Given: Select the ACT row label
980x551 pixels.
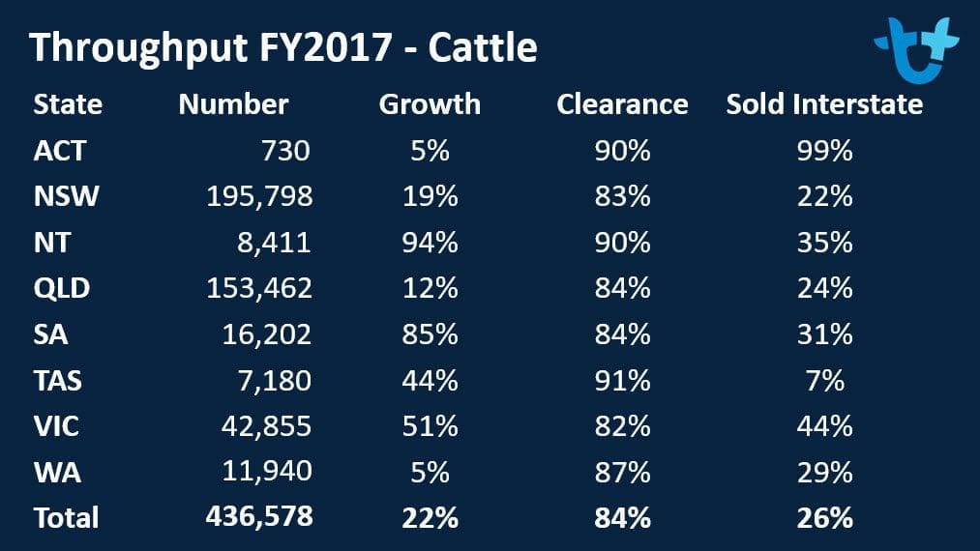Looking at the screenshot, I should 60,151.
